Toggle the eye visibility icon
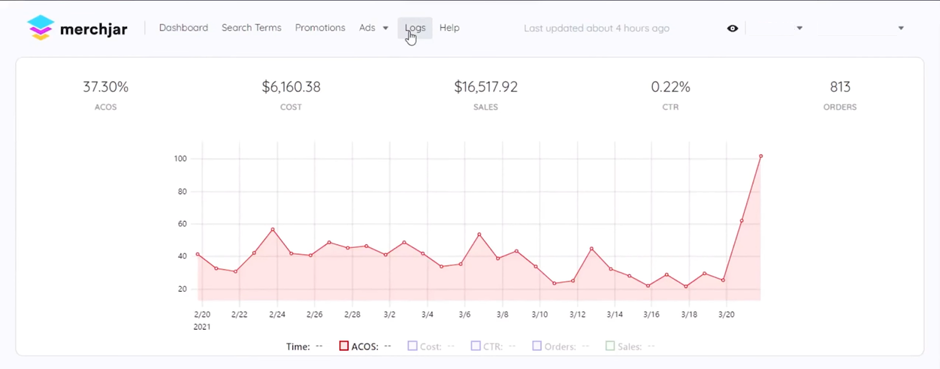Screen dimensions: 940x369 [733, 28]
